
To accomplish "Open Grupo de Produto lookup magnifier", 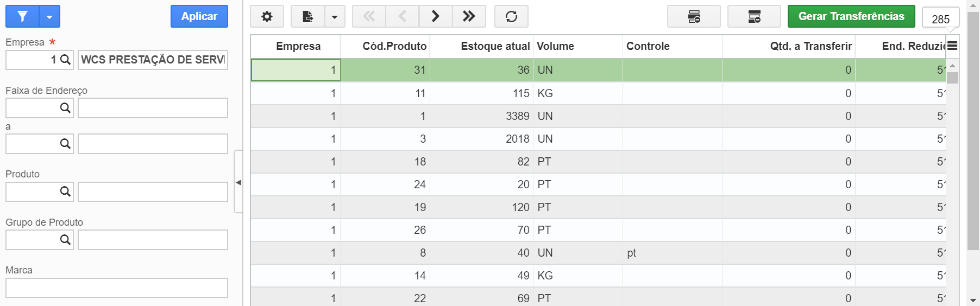I will point(65,240).
